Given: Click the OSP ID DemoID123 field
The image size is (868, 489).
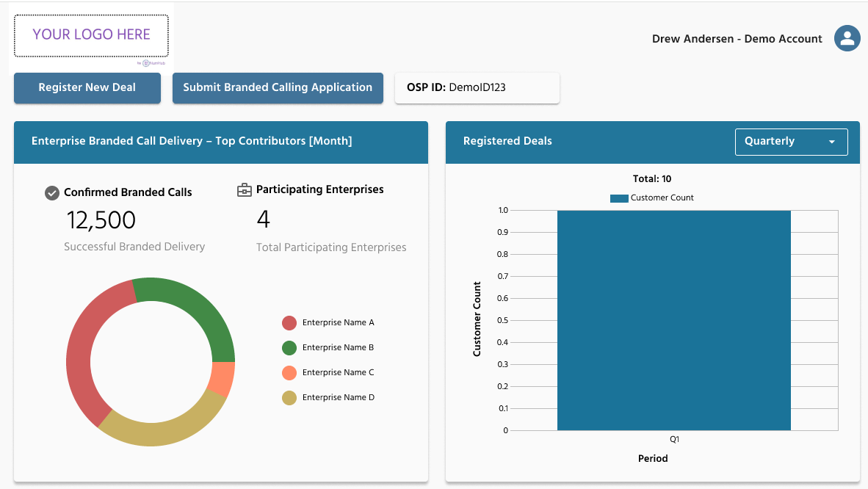Looking at the screenshot, I should 477,87.
